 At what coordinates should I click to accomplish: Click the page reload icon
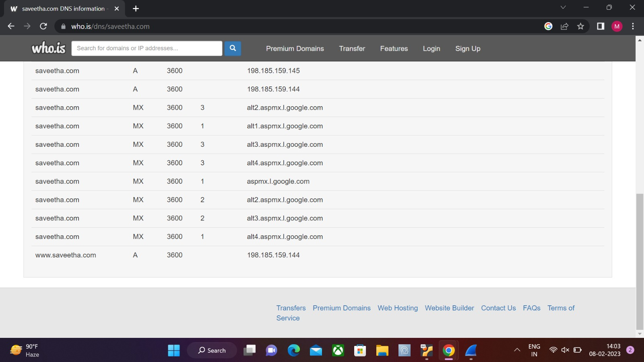(x=43, y=26)
